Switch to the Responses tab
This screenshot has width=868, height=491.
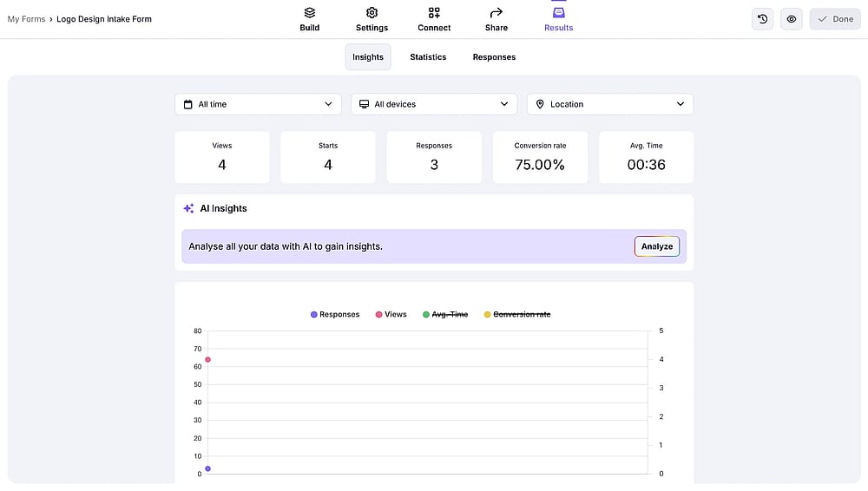(x=494, y=57)
